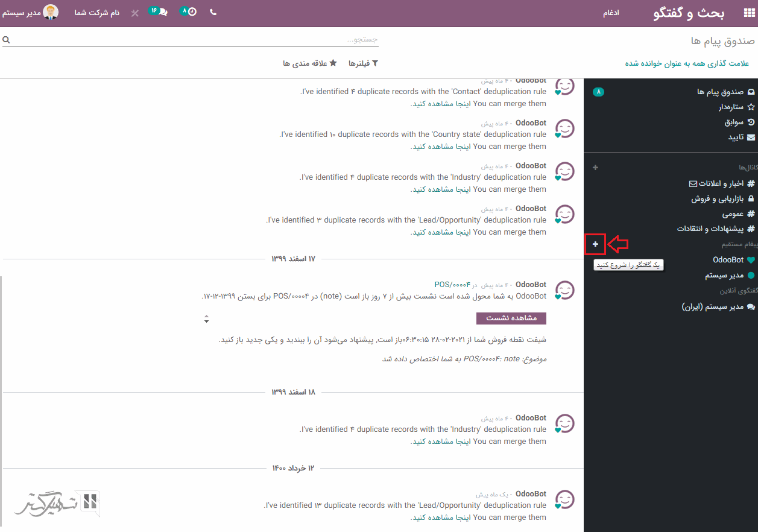
Task: Open the POS/00004 record link
Action: [452, 285]
